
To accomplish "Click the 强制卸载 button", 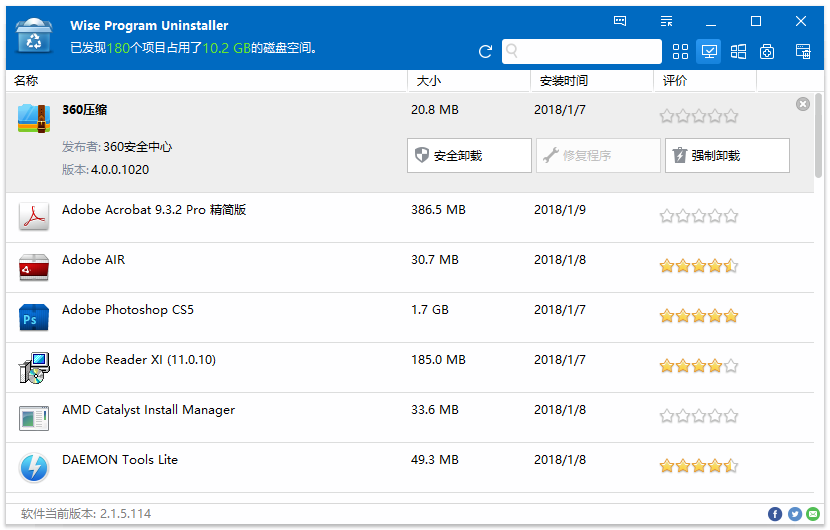I will (x=727, y=156).
